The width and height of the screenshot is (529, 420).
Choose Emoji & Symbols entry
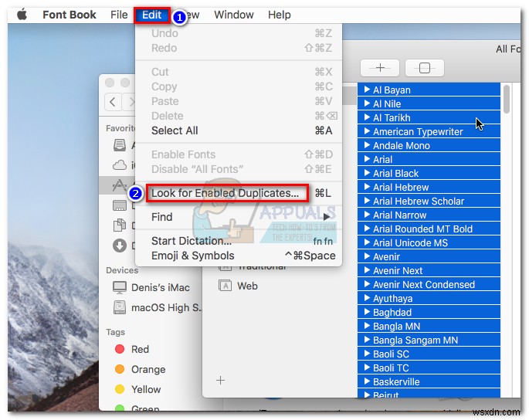[x=239, y=256]
